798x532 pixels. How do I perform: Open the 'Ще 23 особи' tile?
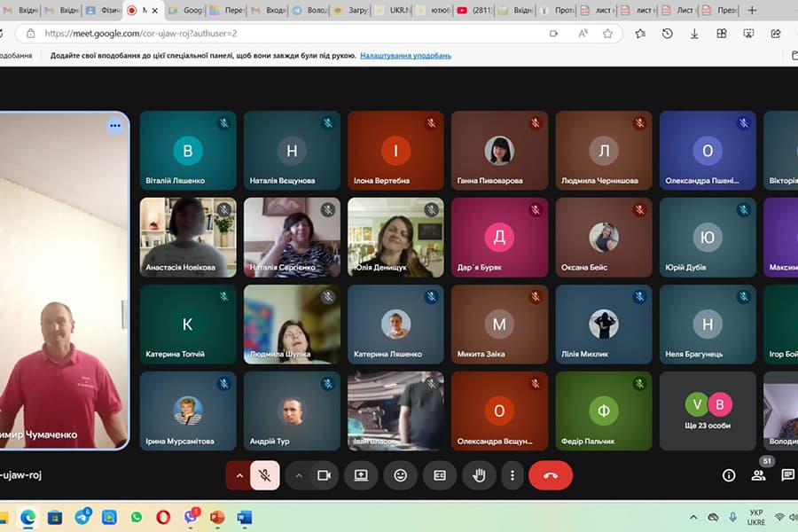coord(708,411)
